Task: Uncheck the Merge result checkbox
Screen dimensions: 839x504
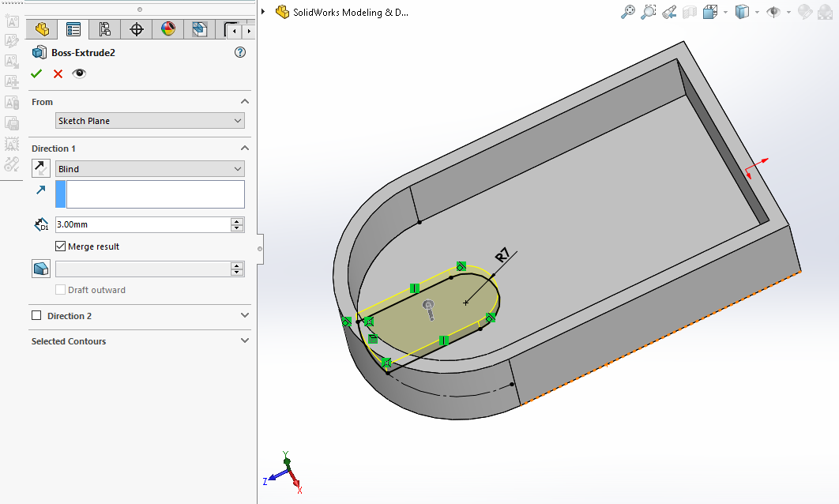Action: tap(61, 246)
